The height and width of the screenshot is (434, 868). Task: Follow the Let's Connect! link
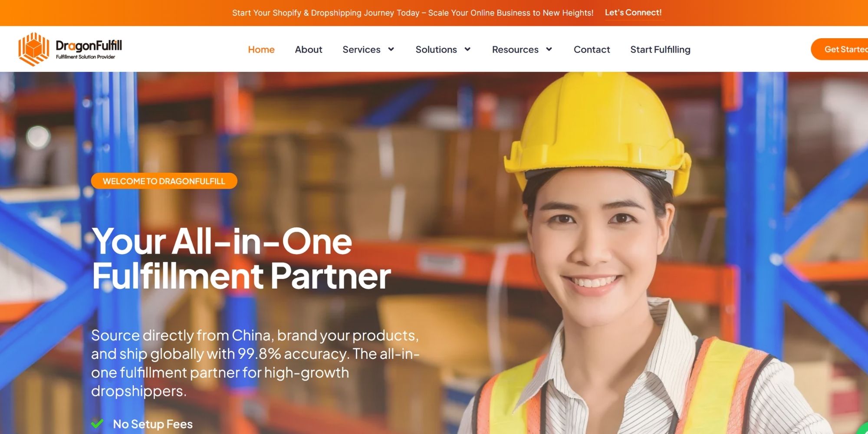(x=633, y=13)
